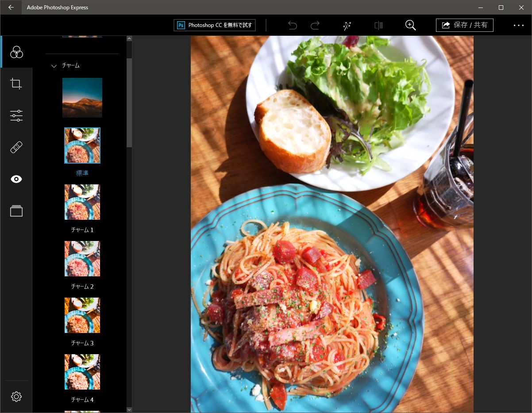The width and height of the screenshot is (532, 413).
Task: Close the Photoshop Express window
Action: 521,8
